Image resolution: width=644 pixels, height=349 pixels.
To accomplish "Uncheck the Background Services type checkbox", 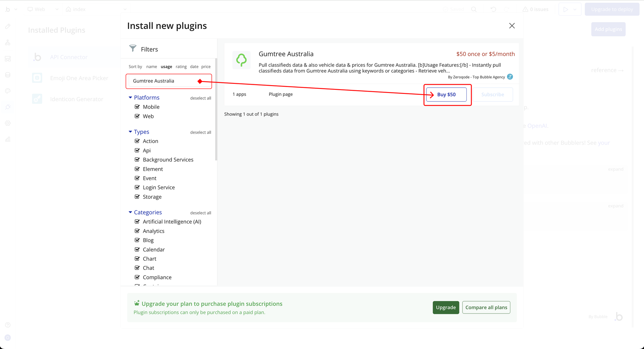I will point(137,160).
